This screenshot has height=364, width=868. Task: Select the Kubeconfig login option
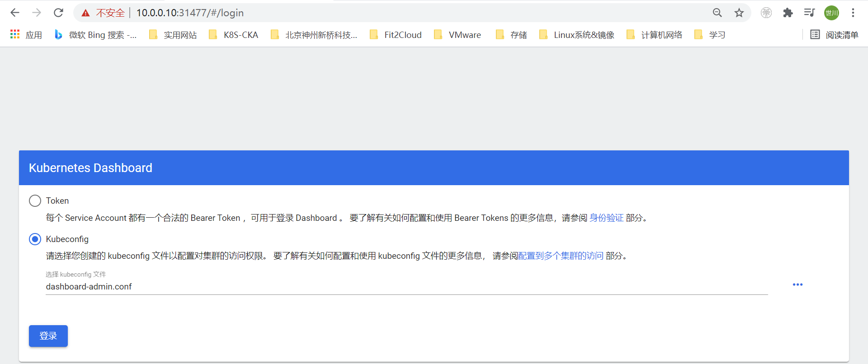(35, 239)
